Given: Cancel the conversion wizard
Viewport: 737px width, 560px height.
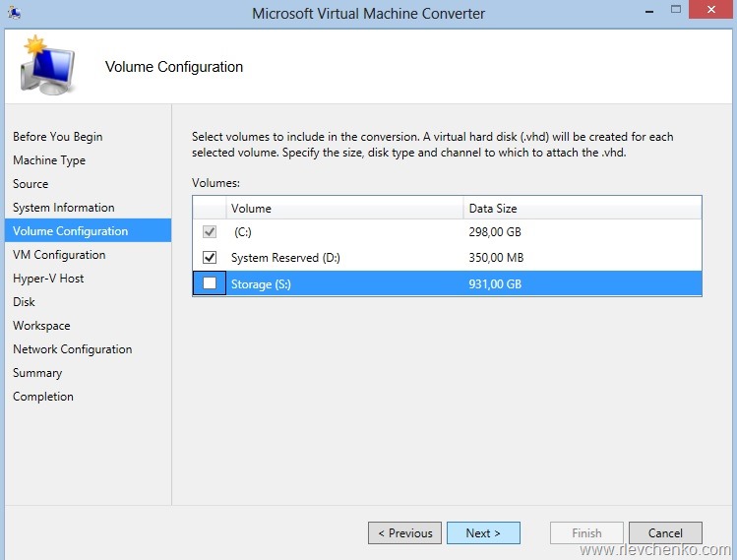Looking at the screenshot, I should point(665,532).
